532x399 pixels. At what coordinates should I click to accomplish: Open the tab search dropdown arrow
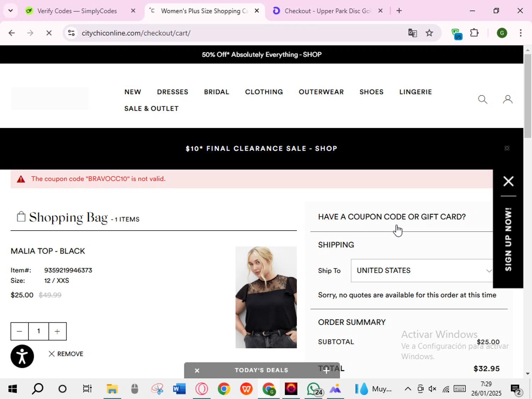[10, 11]
